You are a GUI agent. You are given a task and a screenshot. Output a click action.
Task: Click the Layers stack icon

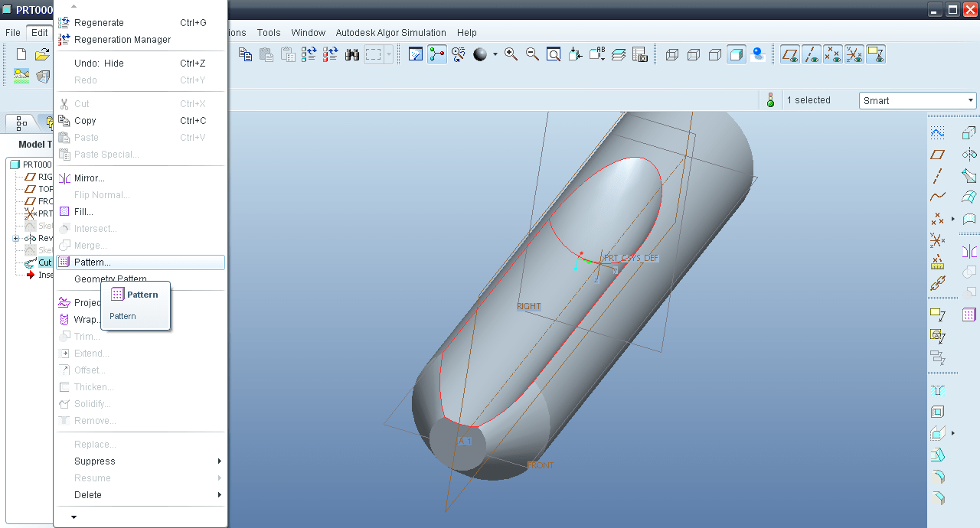619,54
